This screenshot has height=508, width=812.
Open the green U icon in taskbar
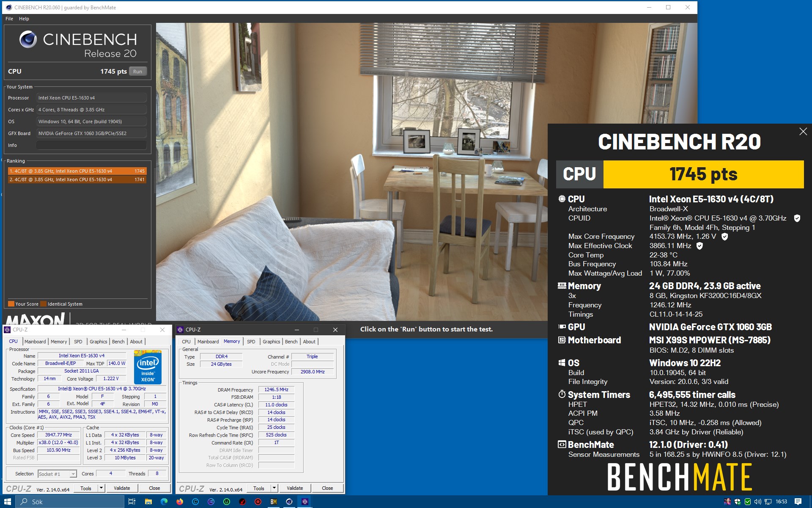(x=227, y=502)
